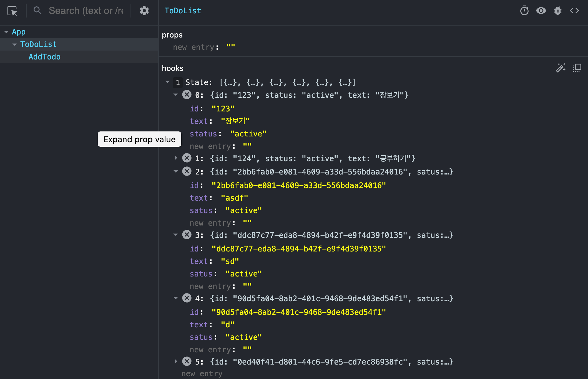The height and width of the screenshot is (379, 588).
Task: Click the component search field
Action: (x=86, y=11)
